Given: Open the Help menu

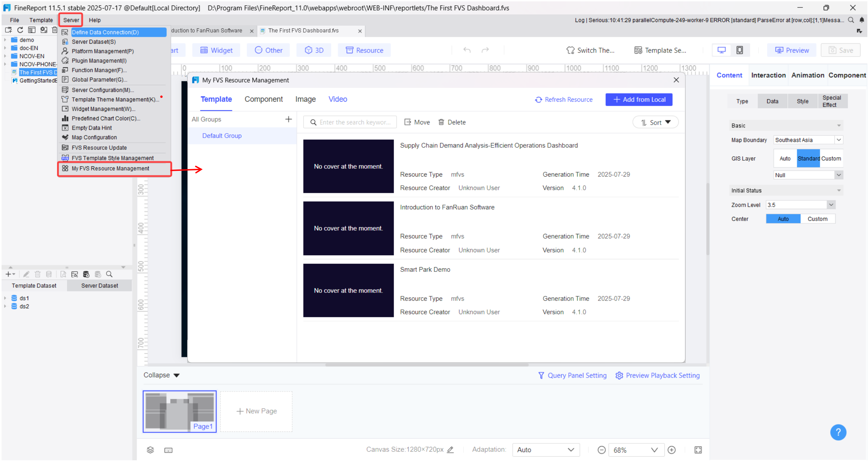Looking at the screenshot, I should click(95, 20).
